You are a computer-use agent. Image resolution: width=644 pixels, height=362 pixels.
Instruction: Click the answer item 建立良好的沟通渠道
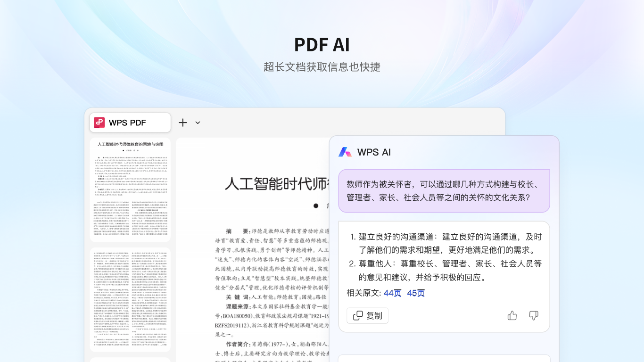[x=445, y=243]
